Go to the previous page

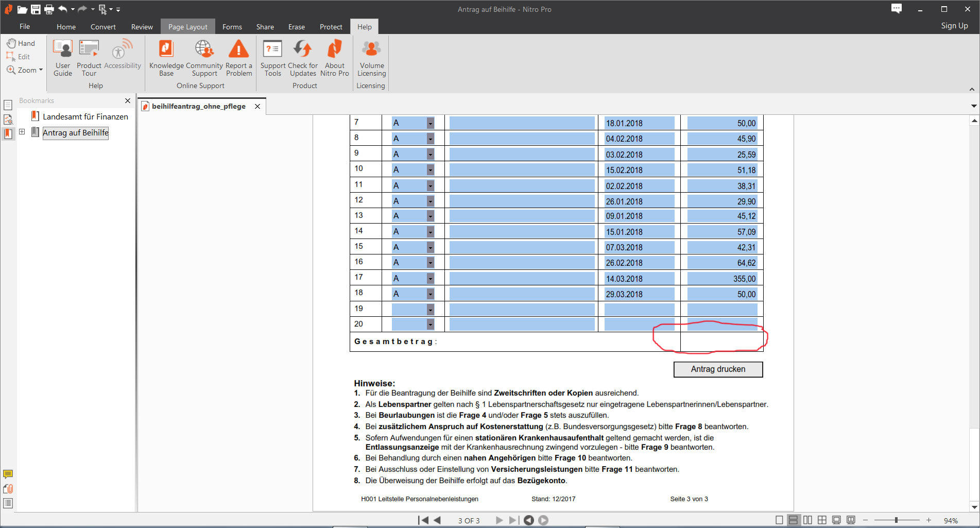click(437, 520)
